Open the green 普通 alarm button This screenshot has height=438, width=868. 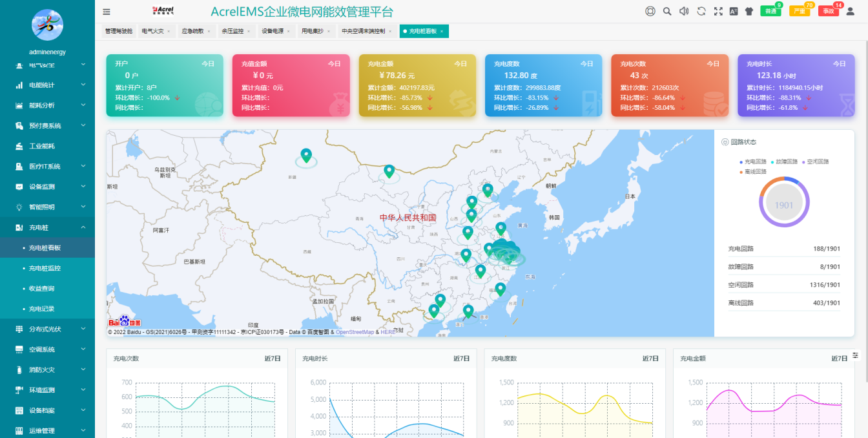(x=770, y=11)
